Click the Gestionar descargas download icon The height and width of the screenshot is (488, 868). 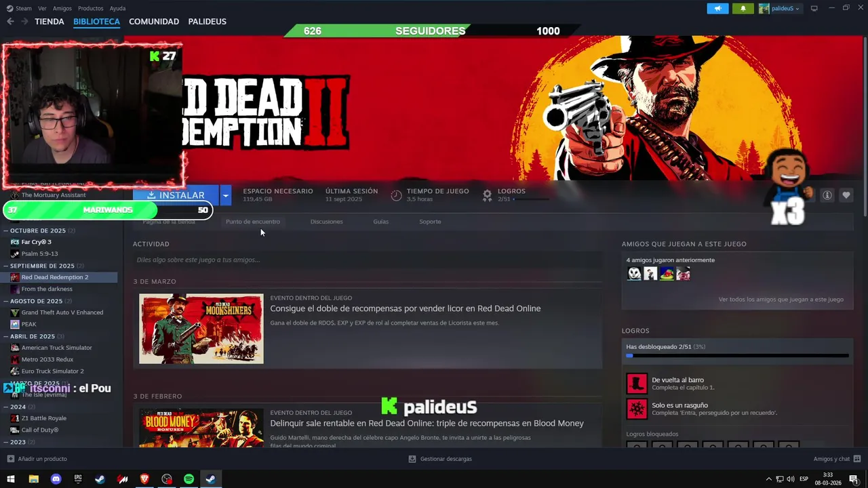(412, 459)
